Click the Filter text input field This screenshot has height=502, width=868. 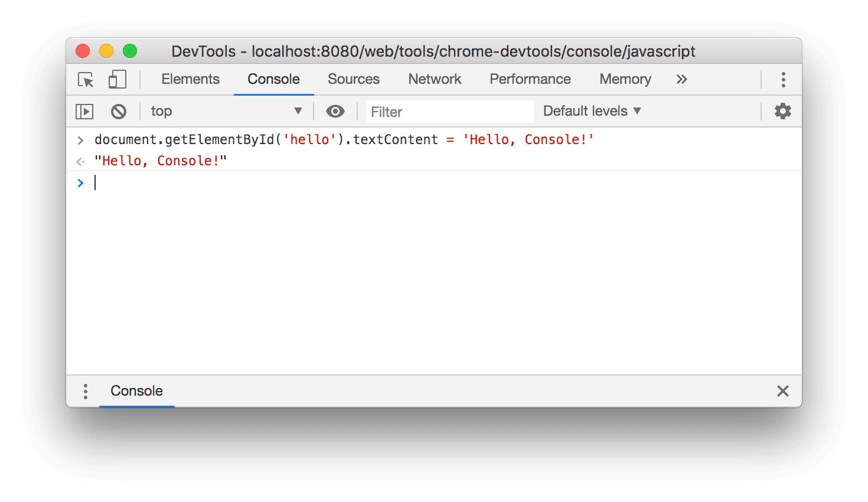click(x=449, y=111)
